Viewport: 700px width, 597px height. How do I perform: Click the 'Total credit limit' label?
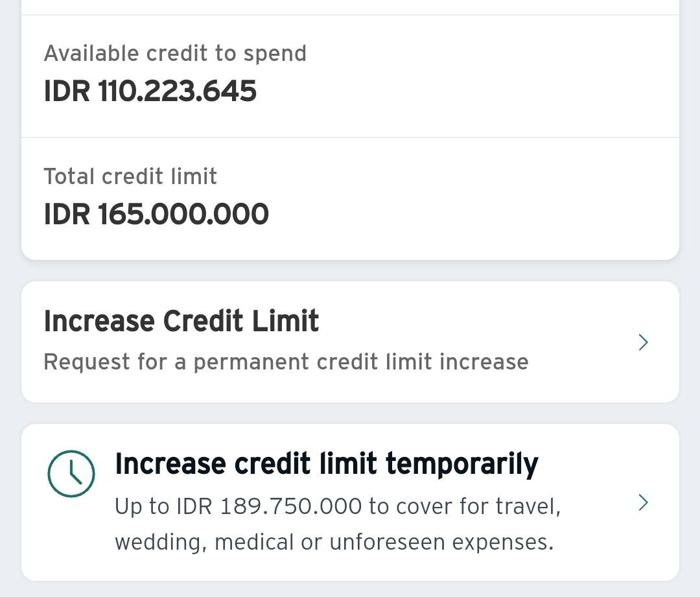tap(130, 176)
